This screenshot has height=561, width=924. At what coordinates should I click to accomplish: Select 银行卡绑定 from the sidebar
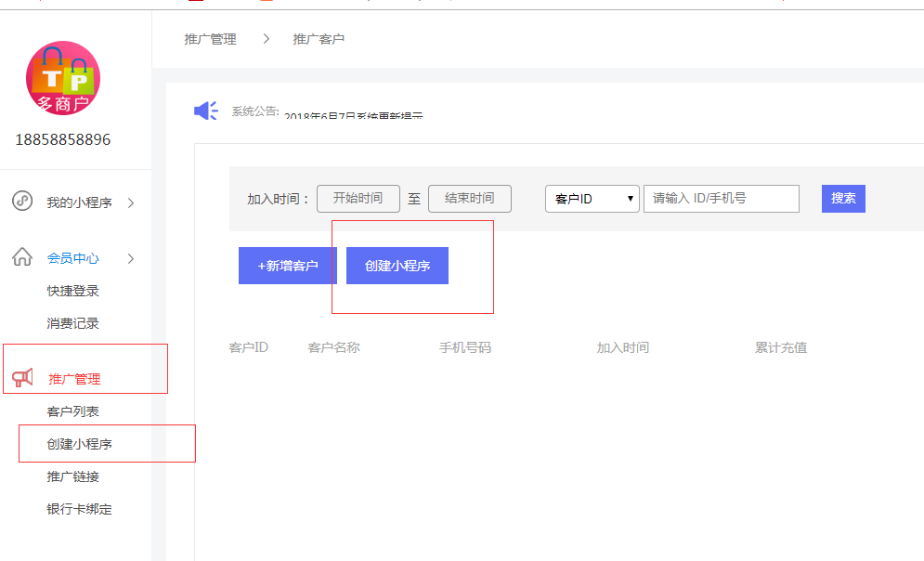[x=78, y=509]
